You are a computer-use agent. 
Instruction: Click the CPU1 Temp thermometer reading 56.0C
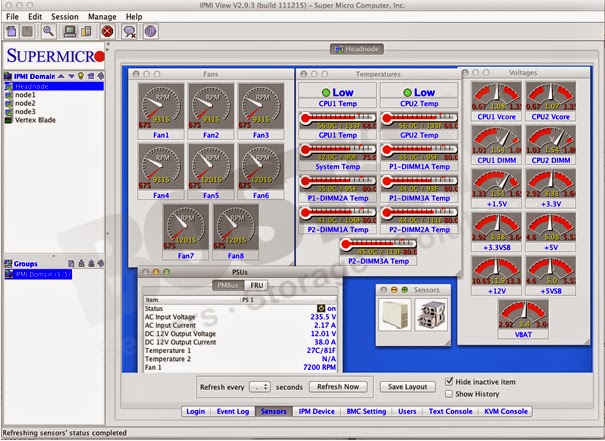click(338, 120)
